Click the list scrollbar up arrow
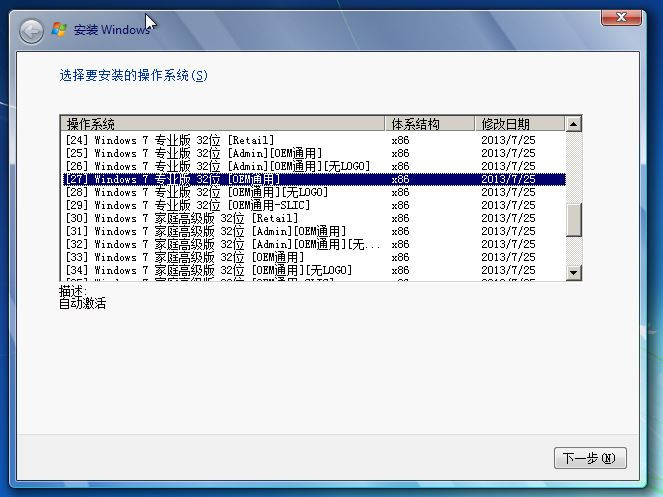Image resolution: width=663 pixels, height=497 pixels. click(573, 124)
